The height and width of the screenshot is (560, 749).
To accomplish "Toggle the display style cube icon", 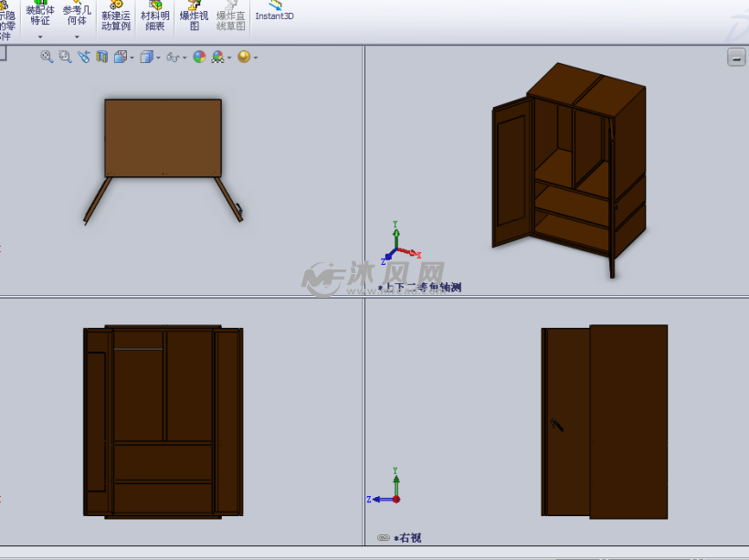I will (x=144, y=56).
